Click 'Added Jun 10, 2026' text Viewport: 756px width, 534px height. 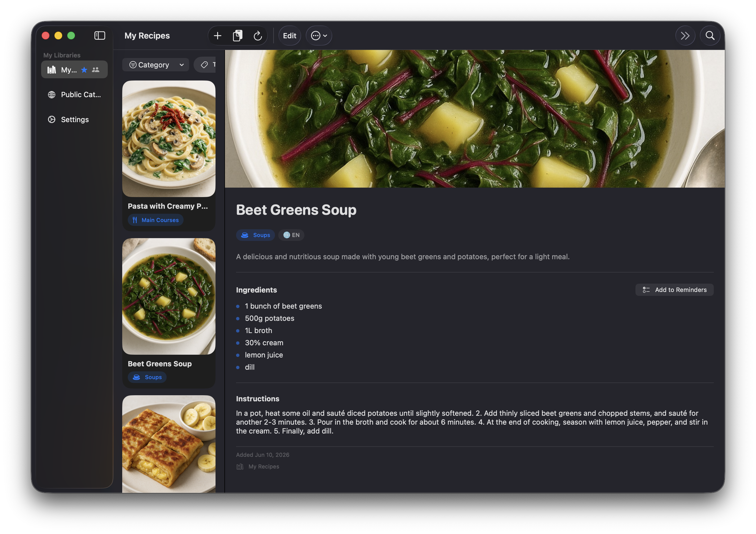coord(263,455)
